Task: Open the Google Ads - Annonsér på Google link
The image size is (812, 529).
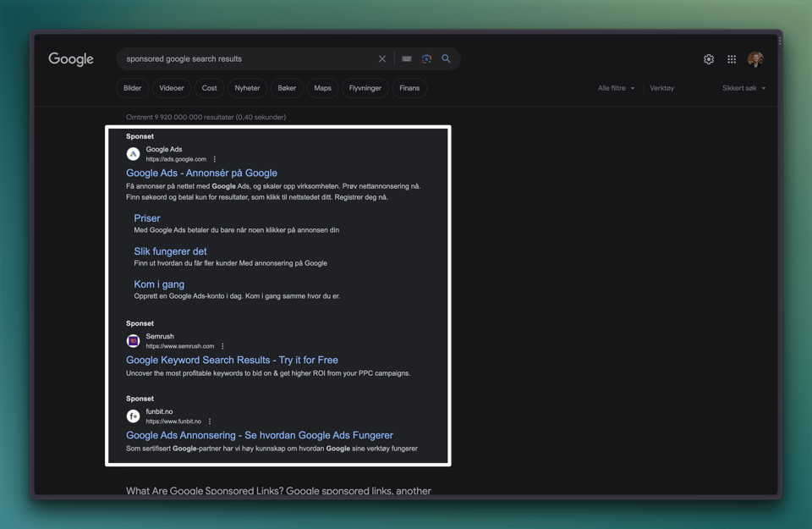Action: click(201, 173)
